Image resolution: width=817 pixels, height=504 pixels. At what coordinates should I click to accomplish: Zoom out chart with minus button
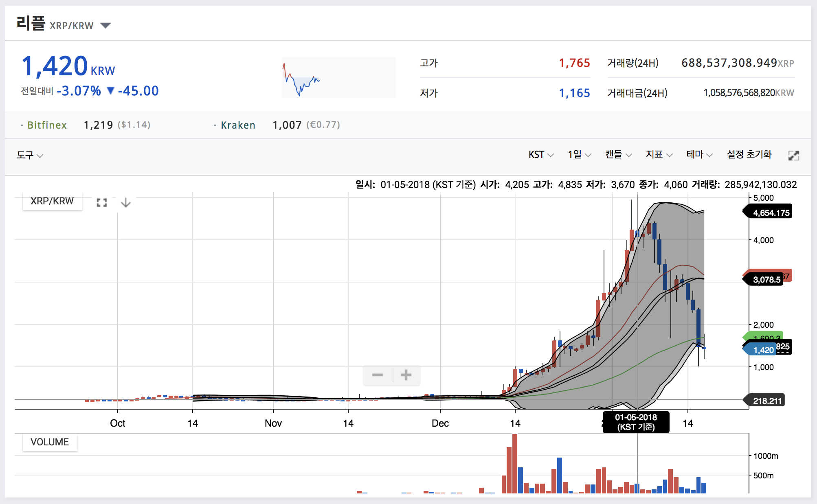coord(378,375)
